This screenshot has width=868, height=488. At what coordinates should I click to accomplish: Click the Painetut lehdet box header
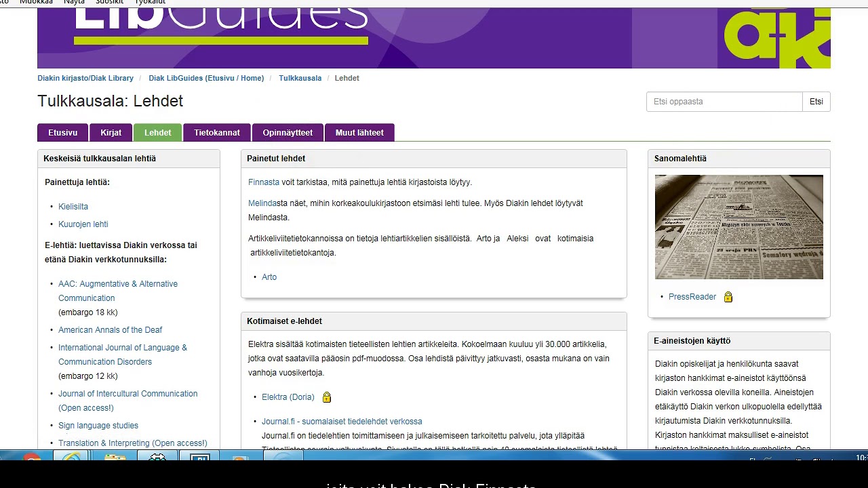tap(434, 159)
